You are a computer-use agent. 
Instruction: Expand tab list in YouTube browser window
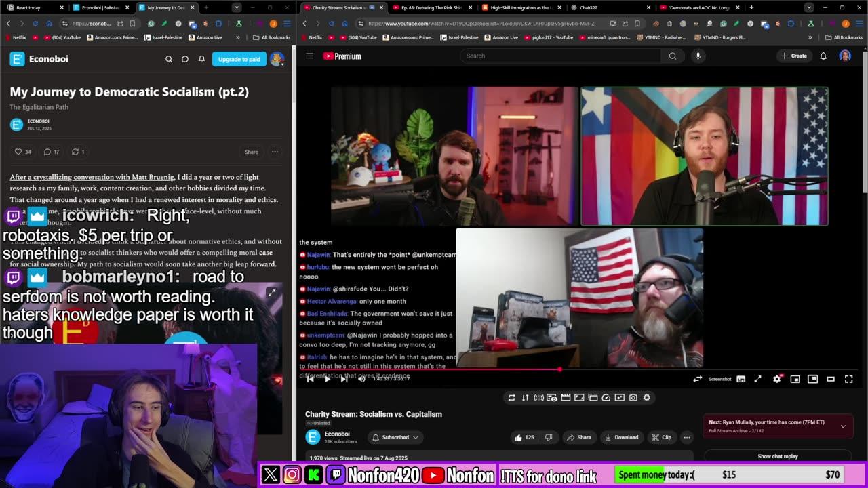coord(809,7)
